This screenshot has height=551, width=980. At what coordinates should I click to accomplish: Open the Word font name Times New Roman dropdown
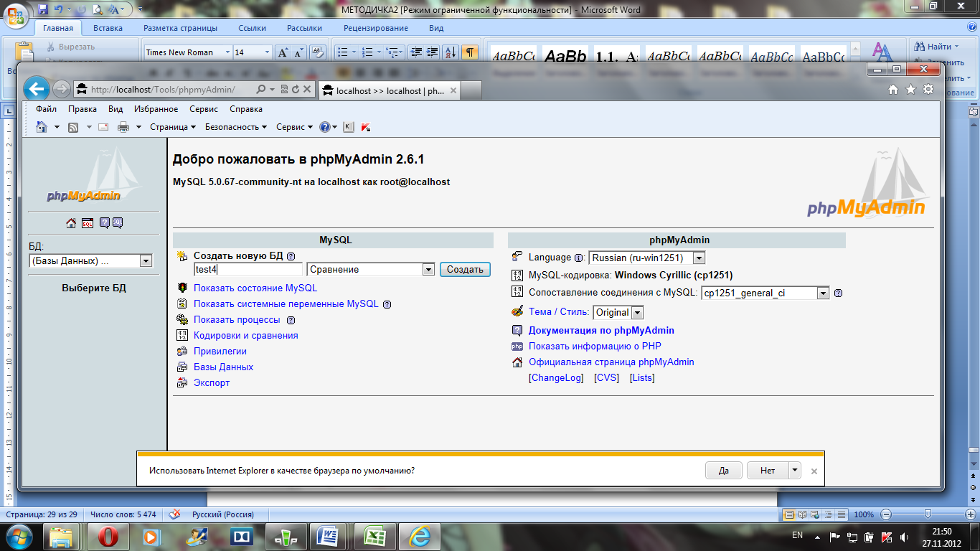click(x=228, y=52)
